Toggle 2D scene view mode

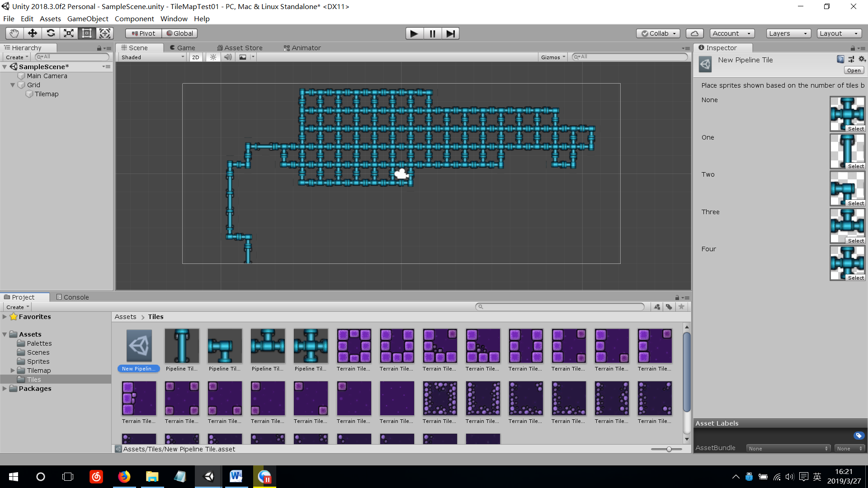195,57
